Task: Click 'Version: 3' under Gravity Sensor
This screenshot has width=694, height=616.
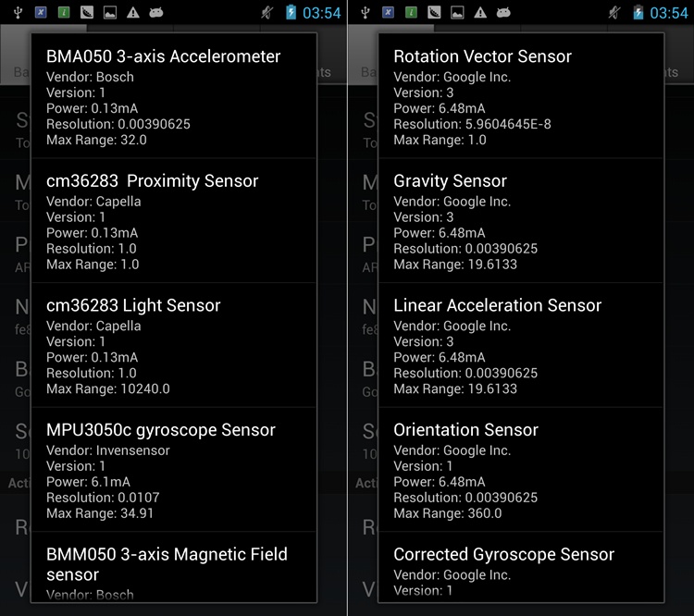Action: coord(424,217)
